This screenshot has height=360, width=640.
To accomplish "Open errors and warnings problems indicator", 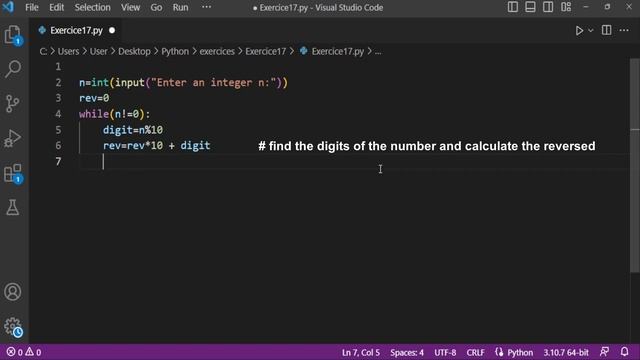I will coord(24,352).
